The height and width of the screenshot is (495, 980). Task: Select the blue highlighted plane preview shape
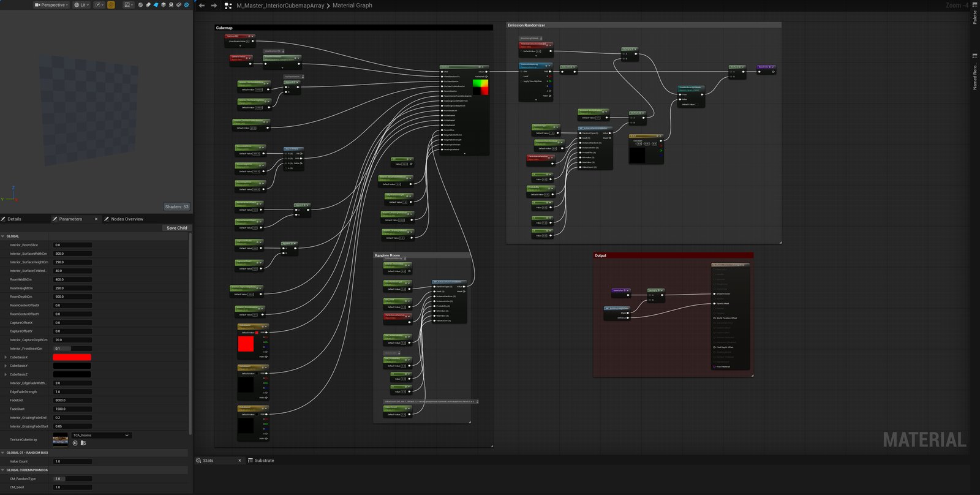[156, 5]
